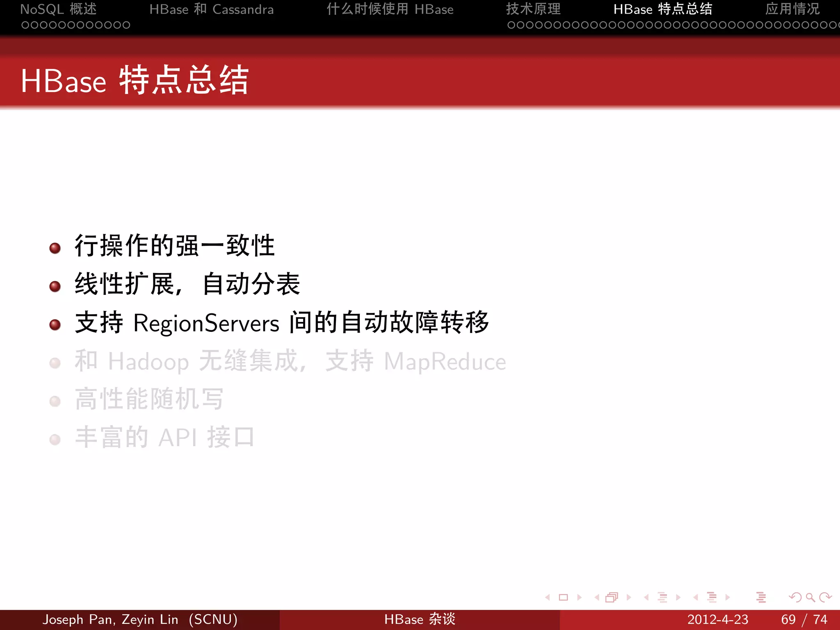Click bullet text 行操作的强一致性
The width and height of the screenshot is (840, 630).
pos(175,246)
